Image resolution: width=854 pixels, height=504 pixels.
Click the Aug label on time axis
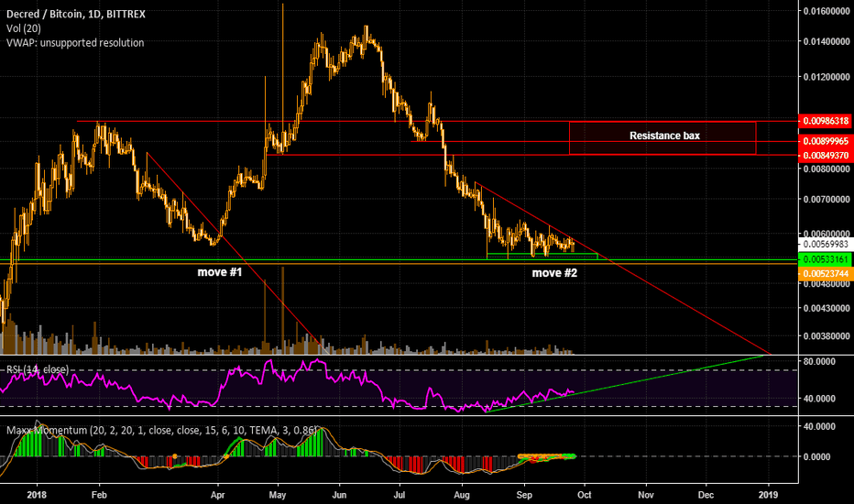coord(462,495)
